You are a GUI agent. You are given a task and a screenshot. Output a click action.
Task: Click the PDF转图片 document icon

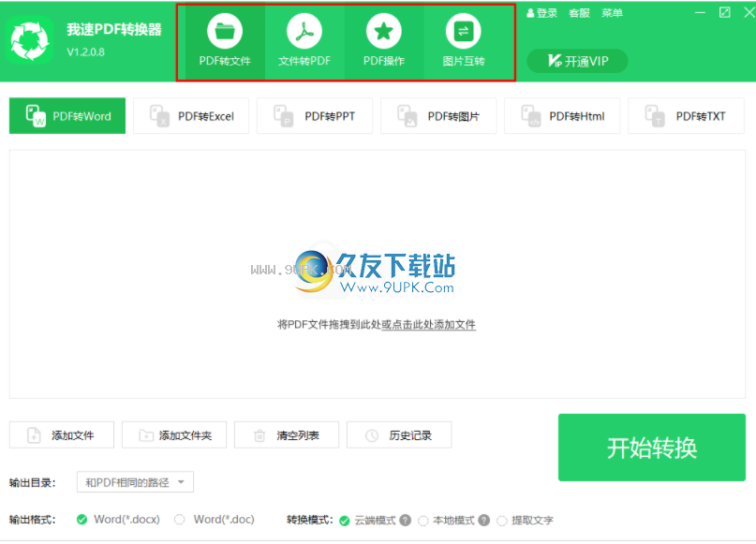pyautogui.click(x=407, y=116)
